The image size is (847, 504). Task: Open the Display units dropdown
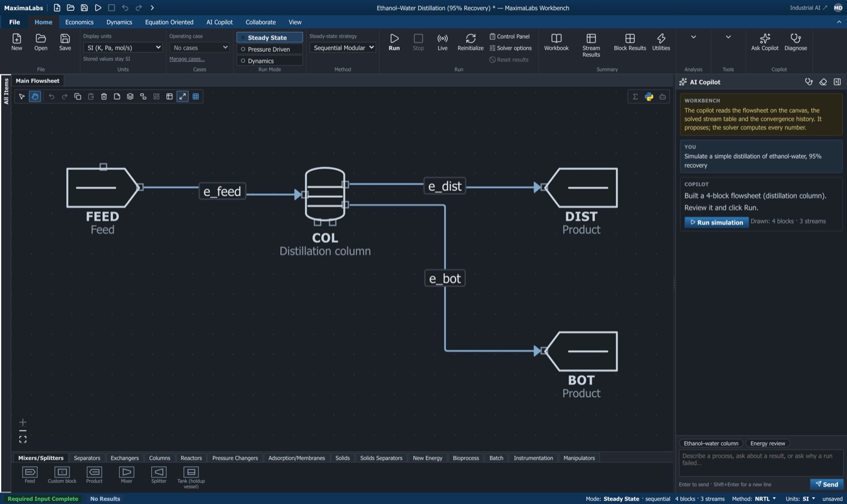123,47
